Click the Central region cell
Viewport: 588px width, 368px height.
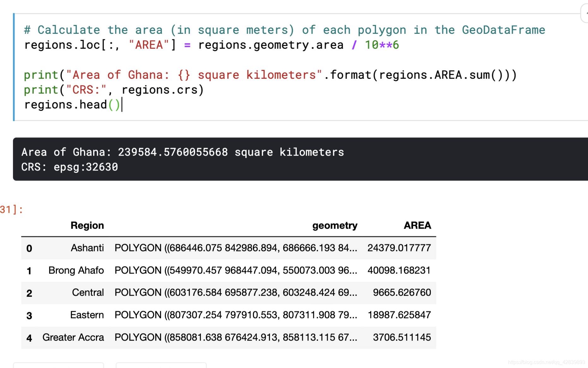tap(88, 292)
